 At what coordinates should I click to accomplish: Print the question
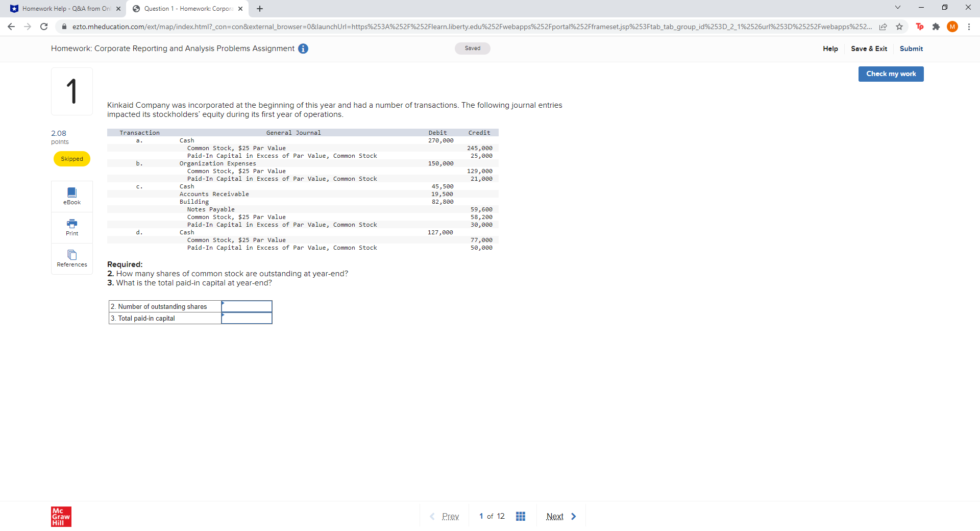(x=72, y=228)
